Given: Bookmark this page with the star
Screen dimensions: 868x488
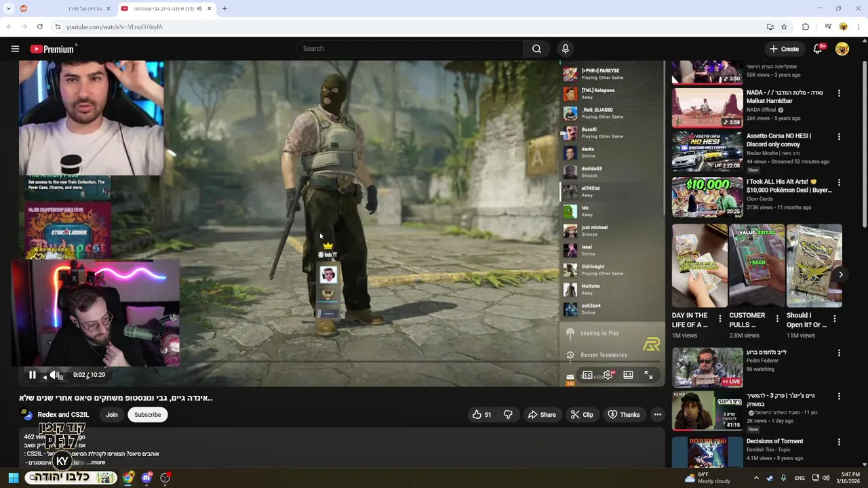Looking at the screenshot, I should point(785,27).
